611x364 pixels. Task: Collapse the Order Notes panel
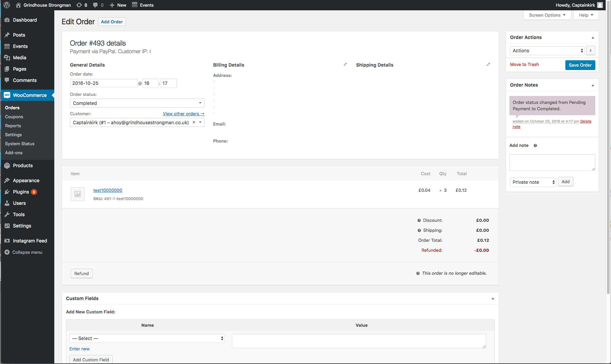coord(593,85)
